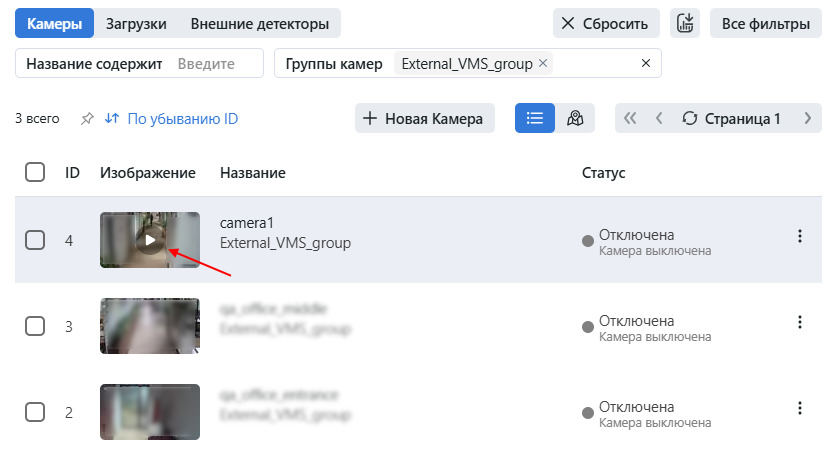836x460 pixels.
Task: Play the camera1 video preview
Action: pyautogui.click(x=150, y=240)
